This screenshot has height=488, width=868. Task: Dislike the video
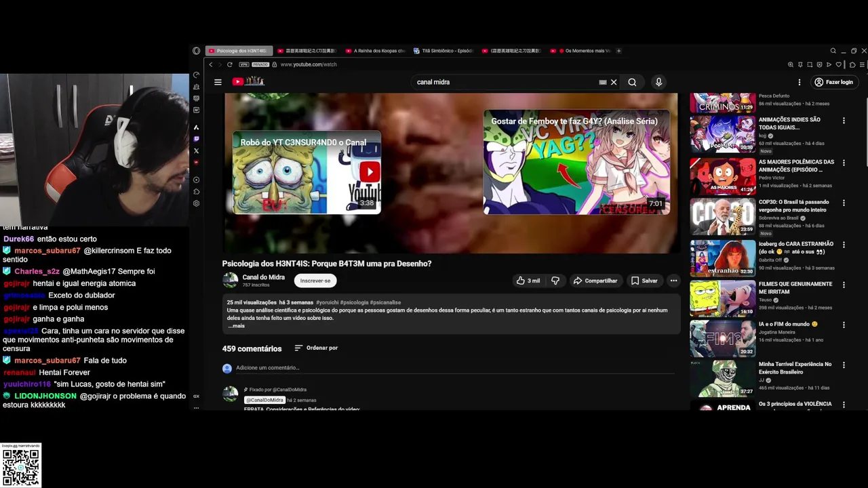[555, 281]
